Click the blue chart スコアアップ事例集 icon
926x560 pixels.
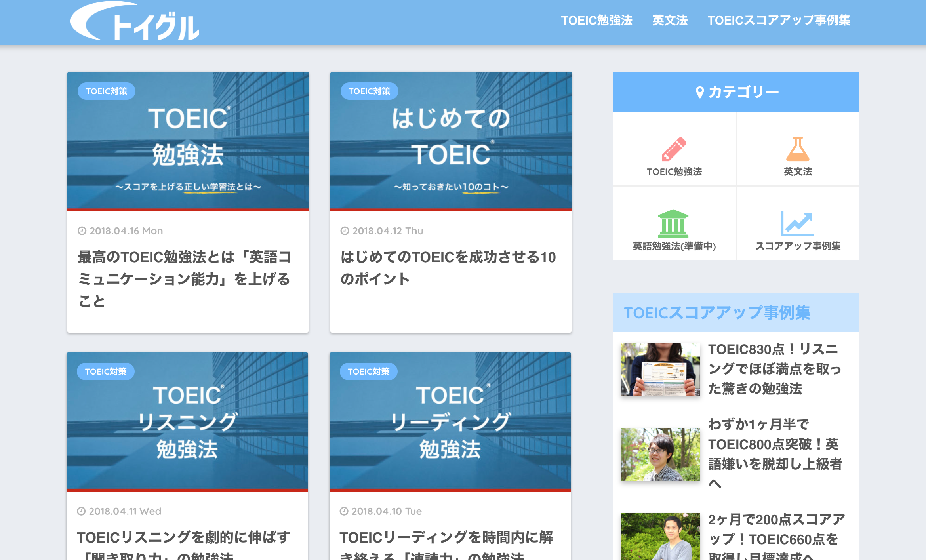(798, 223)
